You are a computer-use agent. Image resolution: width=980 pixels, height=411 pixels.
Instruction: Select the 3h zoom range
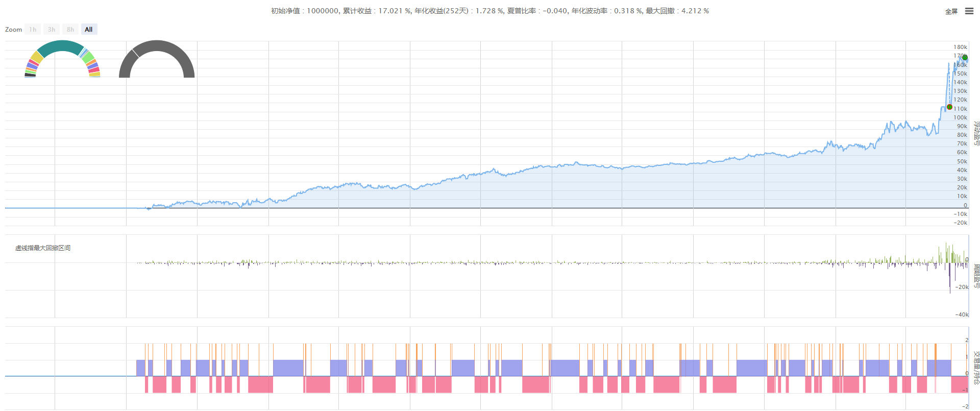pyautogui.click(x=52, y=30)
